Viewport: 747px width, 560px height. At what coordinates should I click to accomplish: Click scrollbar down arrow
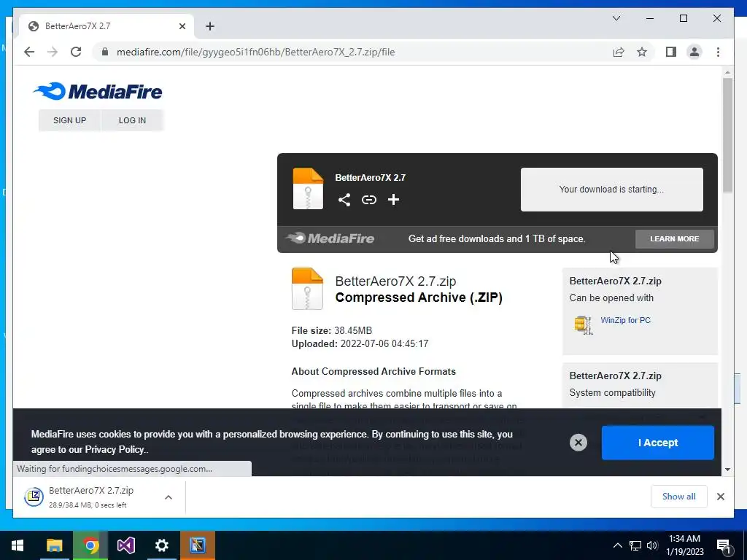click(x=727, y=469)
